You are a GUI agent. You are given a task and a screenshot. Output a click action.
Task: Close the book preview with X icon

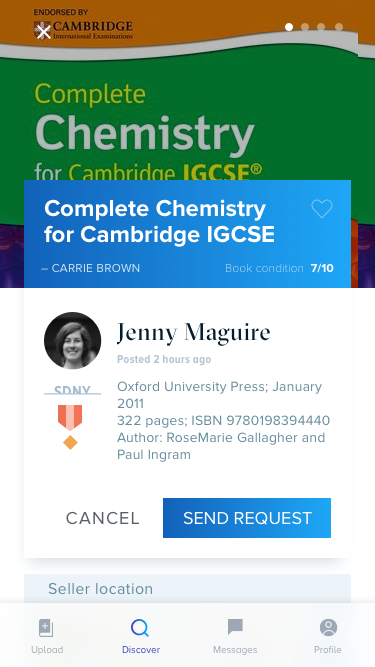[x=43, y=32]
